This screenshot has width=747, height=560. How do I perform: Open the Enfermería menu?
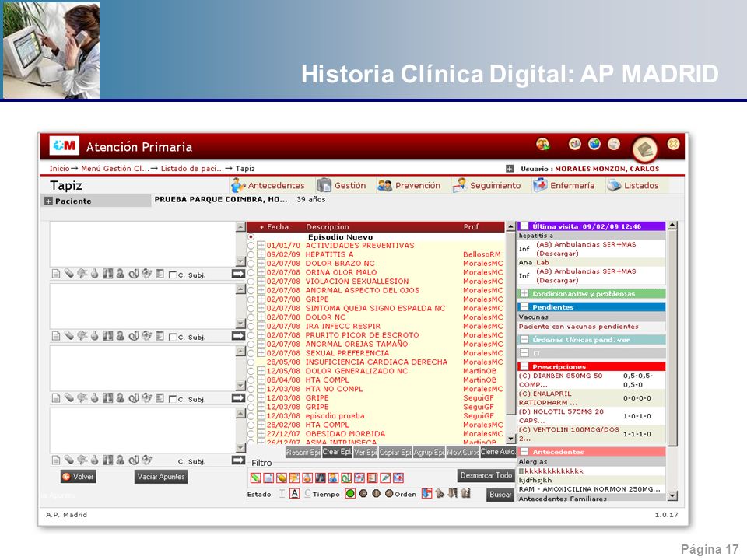[x=564, y=185]
